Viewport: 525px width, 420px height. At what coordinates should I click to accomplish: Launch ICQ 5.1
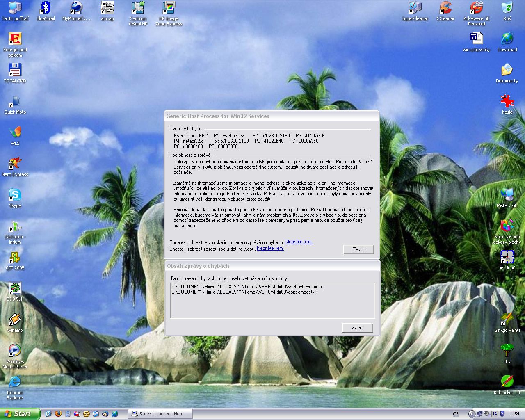15,291
